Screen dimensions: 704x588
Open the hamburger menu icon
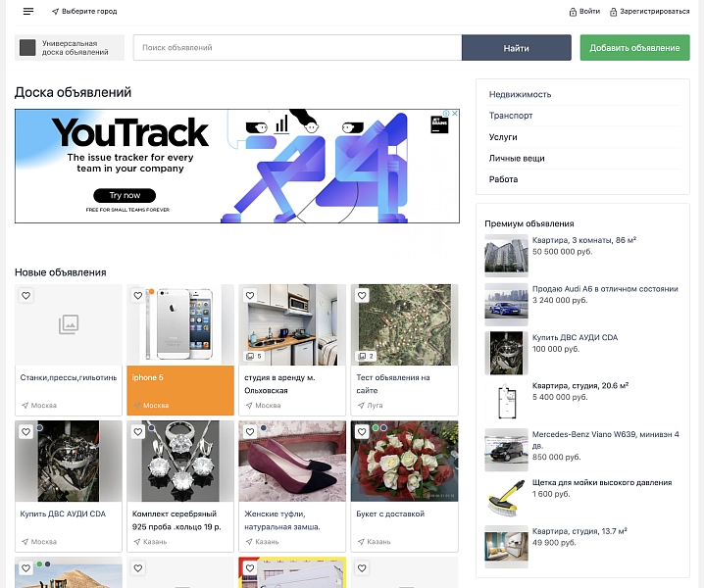pos(28,12)
